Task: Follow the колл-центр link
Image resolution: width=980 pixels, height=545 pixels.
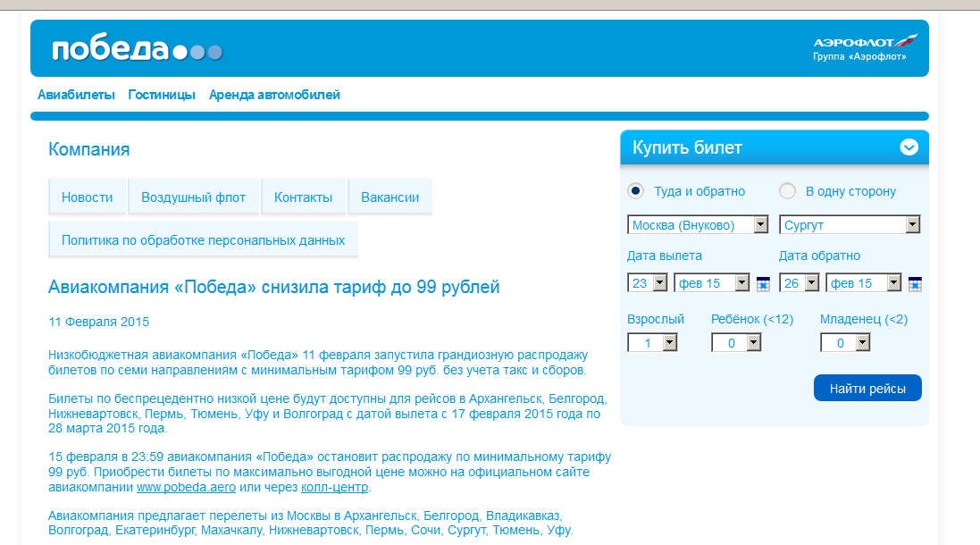Action: (334, 487)
